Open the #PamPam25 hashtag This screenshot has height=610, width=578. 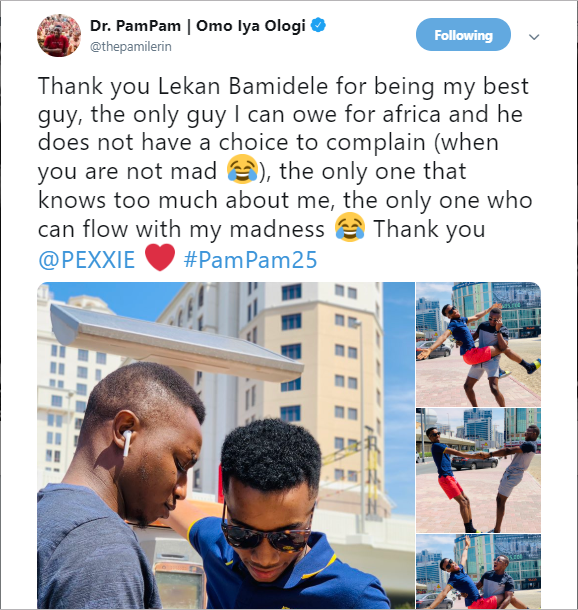point(250,259)
